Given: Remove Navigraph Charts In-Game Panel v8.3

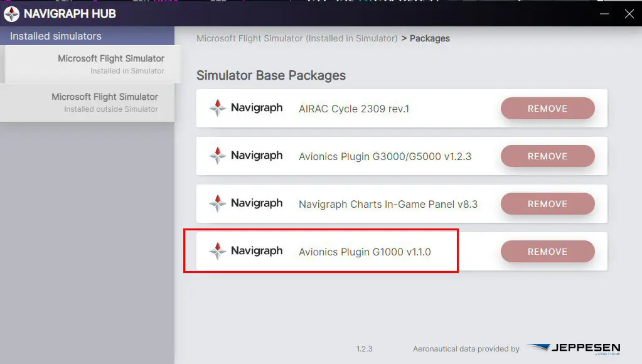Looking at the screenshot, I should (547, 204).
